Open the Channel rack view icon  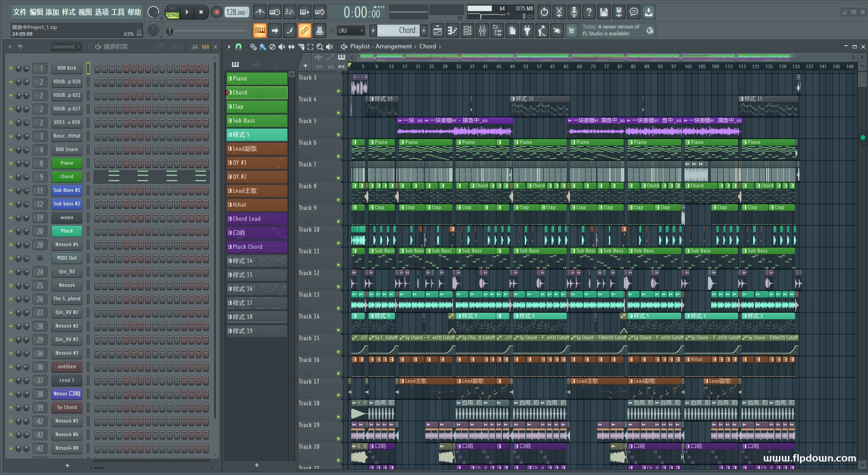[467, 31]
